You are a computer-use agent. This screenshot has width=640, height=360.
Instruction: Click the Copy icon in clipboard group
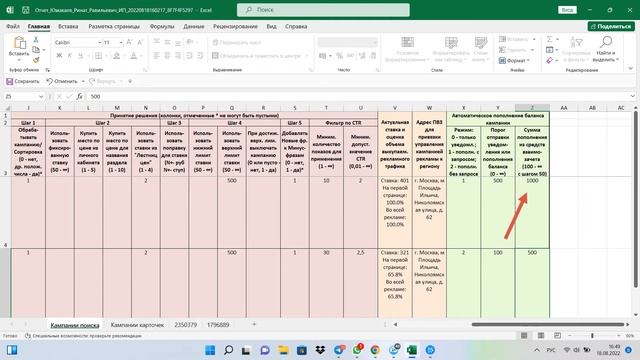[36, 50]
